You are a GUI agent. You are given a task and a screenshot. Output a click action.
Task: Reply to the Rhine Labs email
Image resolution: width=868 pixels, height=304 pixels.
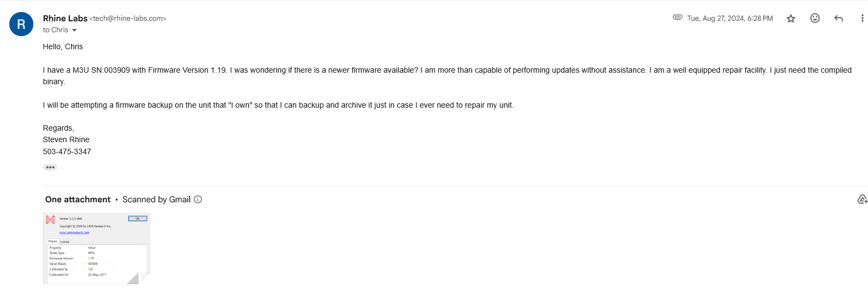pos(838,19)
